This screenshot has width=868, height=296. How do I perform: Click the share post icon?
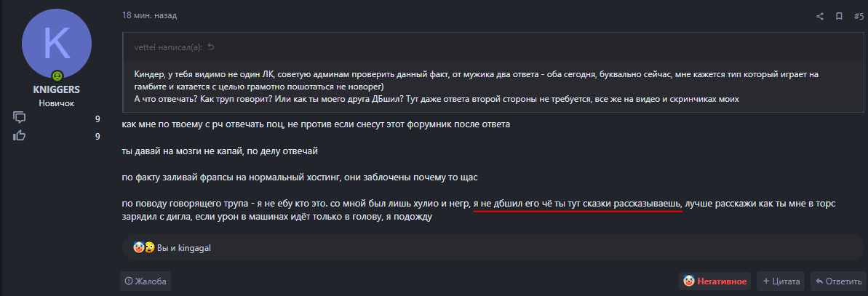[820, 16]
